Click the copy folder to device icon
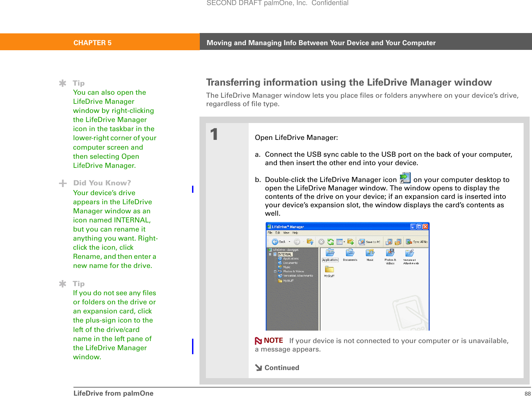 [398, 242]
